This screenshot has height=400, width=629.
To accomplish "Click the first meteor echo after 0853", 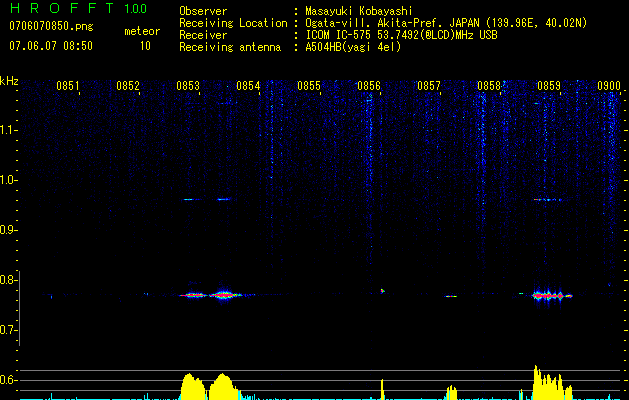I will pyautogui.click(x=193, y=295).
